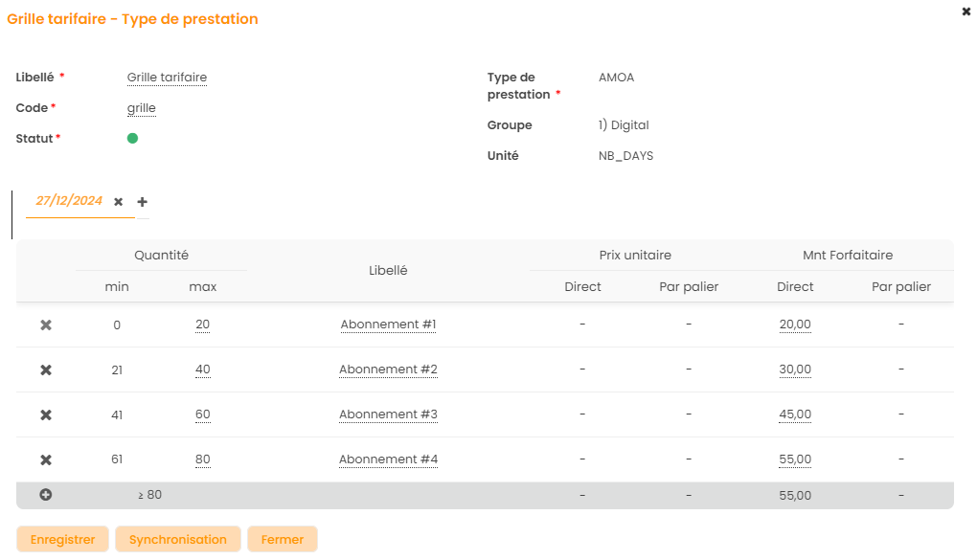Modify the 45,00 direct amount
The width and height of the screenshot is (977, 560).
(795, 414)
